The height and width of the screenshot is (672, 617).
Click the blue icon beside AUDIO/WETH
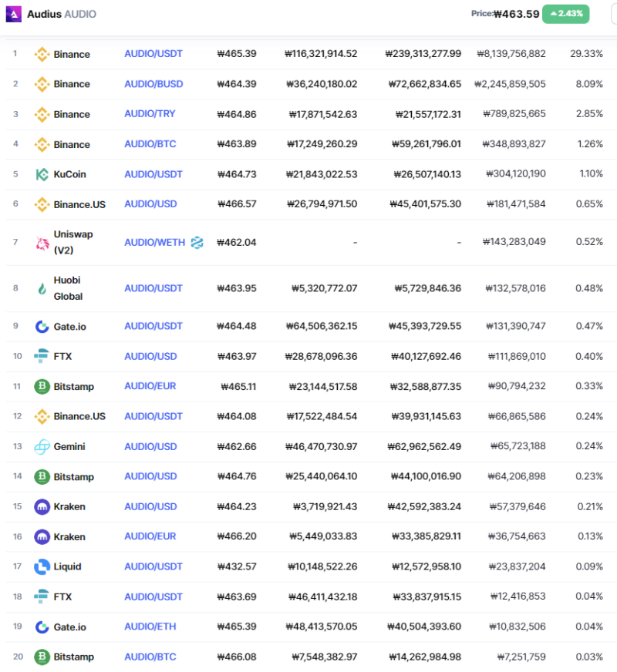pyautogui.click(x=197, y=243)
